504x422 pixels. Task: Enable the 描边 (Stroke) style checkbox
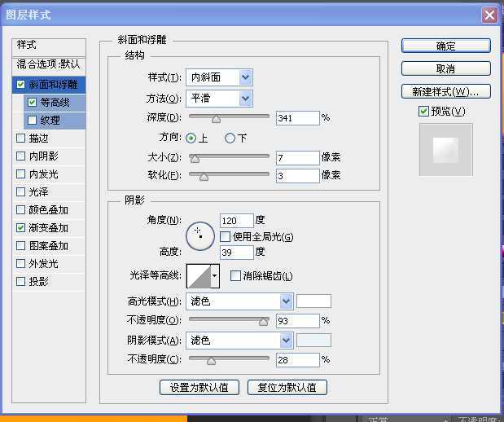tap(21, 138)
